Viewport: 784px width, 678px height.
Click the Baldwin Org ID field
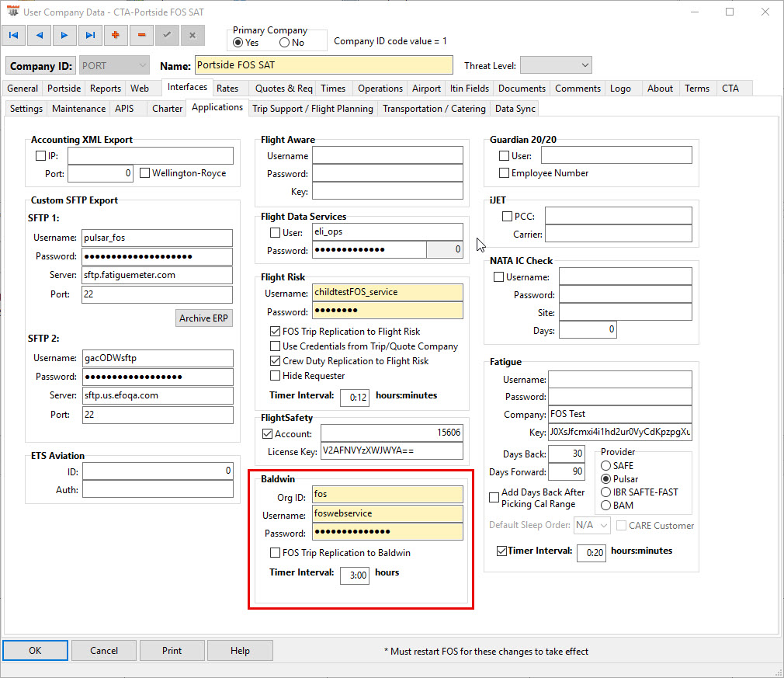click(387, 495)
